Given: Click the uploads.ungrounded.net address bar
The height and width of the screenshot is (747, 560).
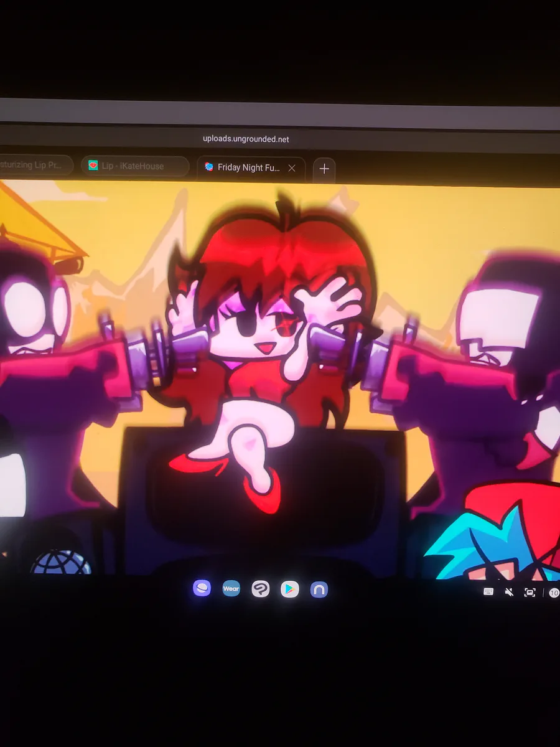Looking at the screenshot, I should [246, 139].
